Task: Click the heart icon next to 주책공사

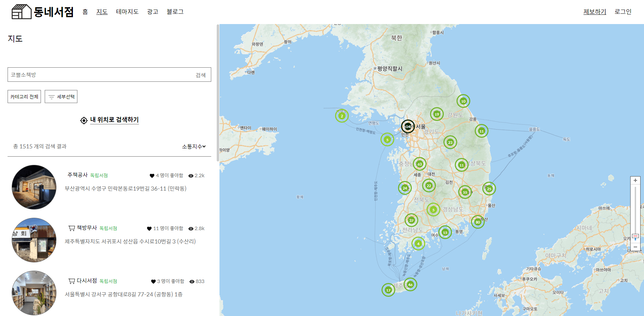Action: pos(153,175)
